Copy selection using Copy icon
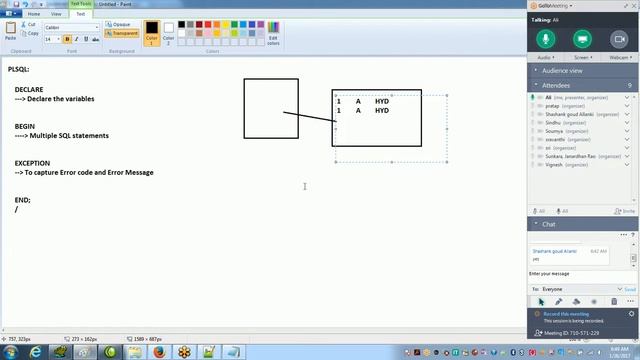Screen dimensions: 640x360 [x=29, y=33]
